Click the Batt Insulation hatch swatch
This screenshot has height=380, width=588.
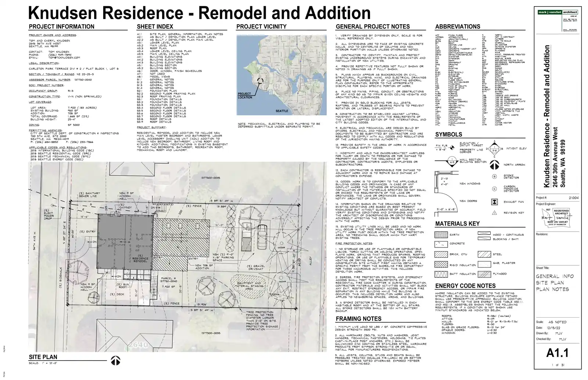pos(441,274)
